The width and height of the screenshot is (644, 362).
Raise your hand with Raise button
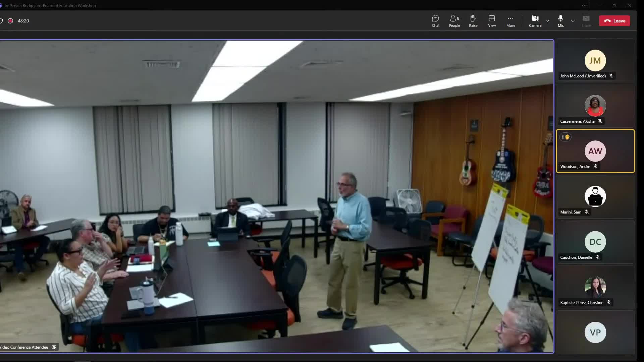(473, 21)
